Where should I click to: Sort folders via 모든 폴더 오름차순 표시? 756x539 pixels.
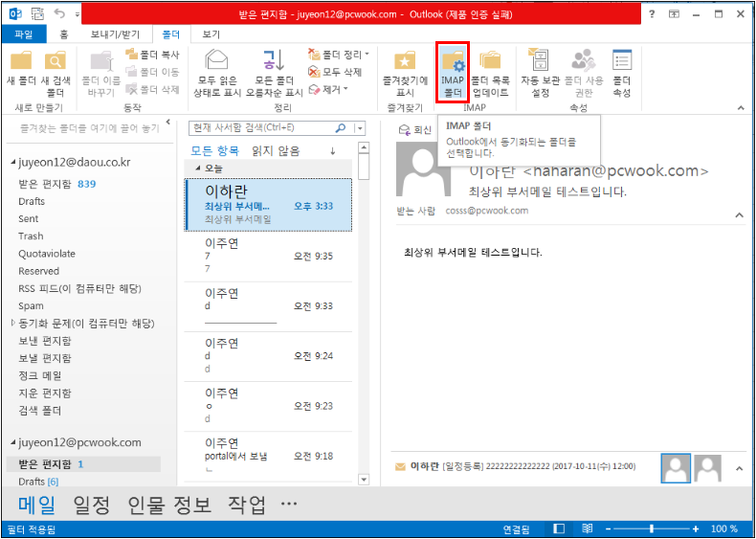point(274,73)
